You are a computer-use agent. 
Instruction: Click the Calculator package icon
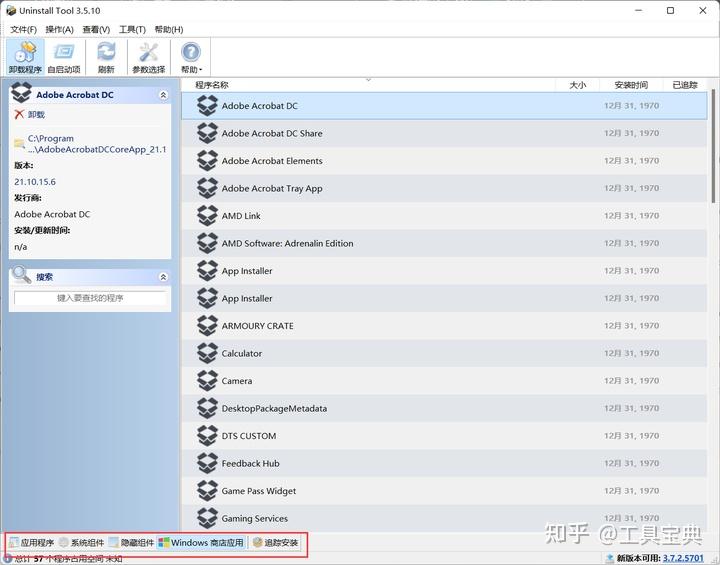207,353
